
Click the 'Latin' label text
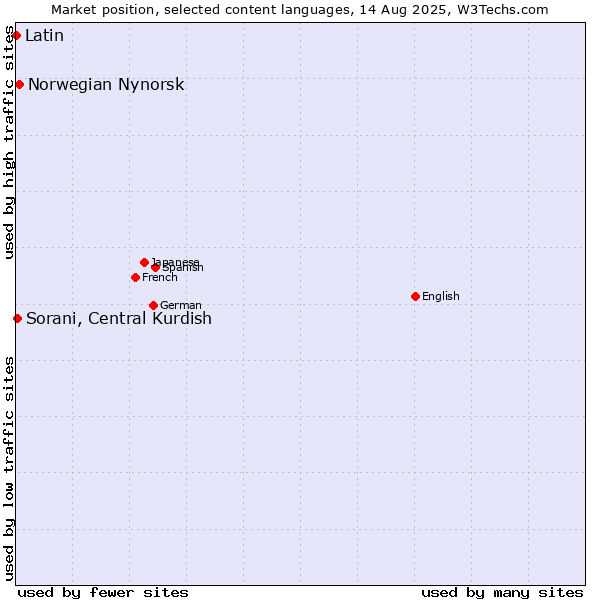pyautogui.click(x=44, y=36)
